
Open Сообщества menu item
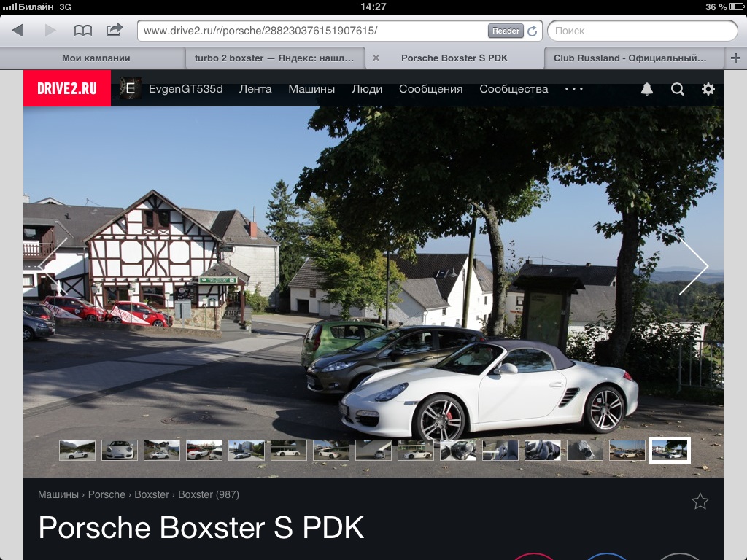coord(514,89)
